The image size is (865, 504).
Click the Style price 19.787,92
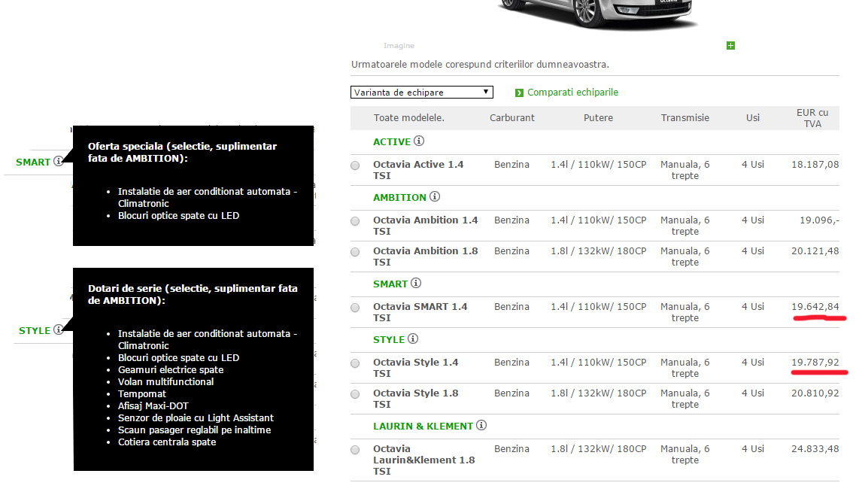point(815,363)
